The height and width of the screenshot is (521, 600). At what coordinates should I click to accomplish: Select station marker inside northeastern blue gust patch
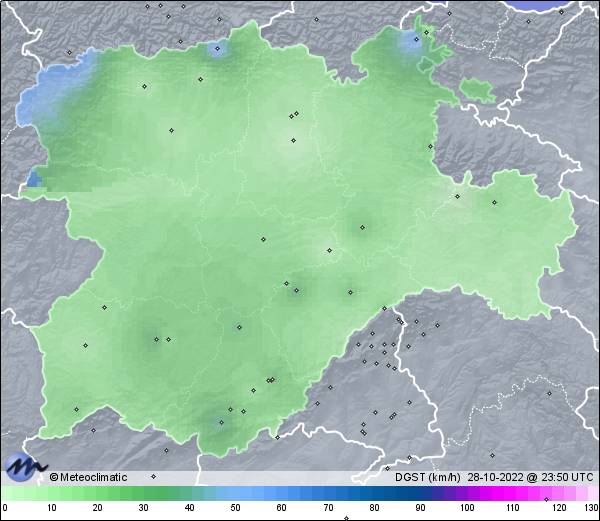417,39
